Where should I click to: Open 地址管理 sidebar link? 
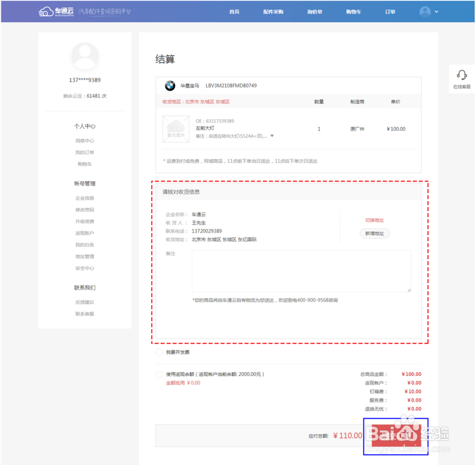point(85,257)
